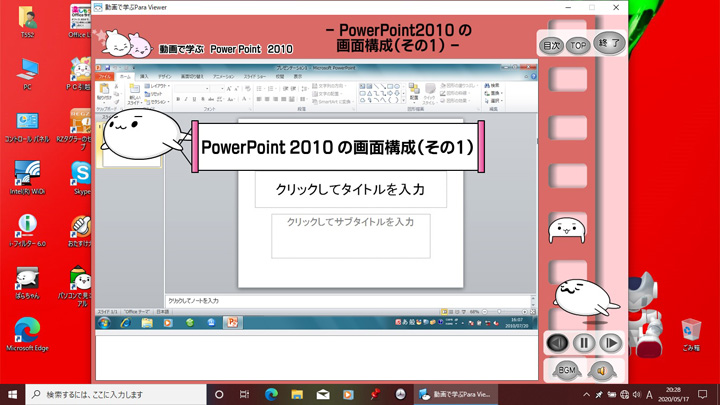720x405 pixels.
Task: Expand hidden system tray icons chevron
Action: 587,395
